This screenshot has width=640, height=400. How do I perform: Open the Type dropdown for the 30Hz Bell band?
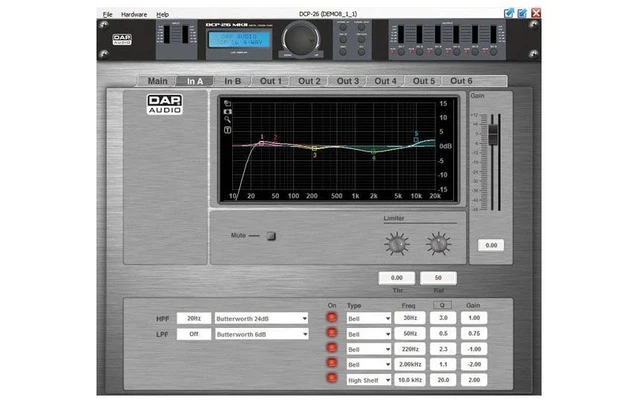[369, 318]
